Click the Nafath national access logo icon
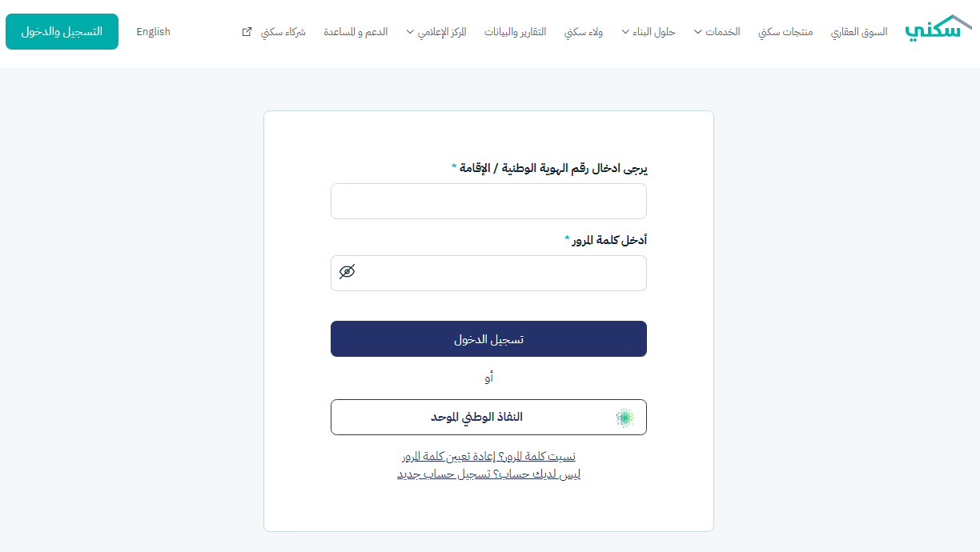 625,418
